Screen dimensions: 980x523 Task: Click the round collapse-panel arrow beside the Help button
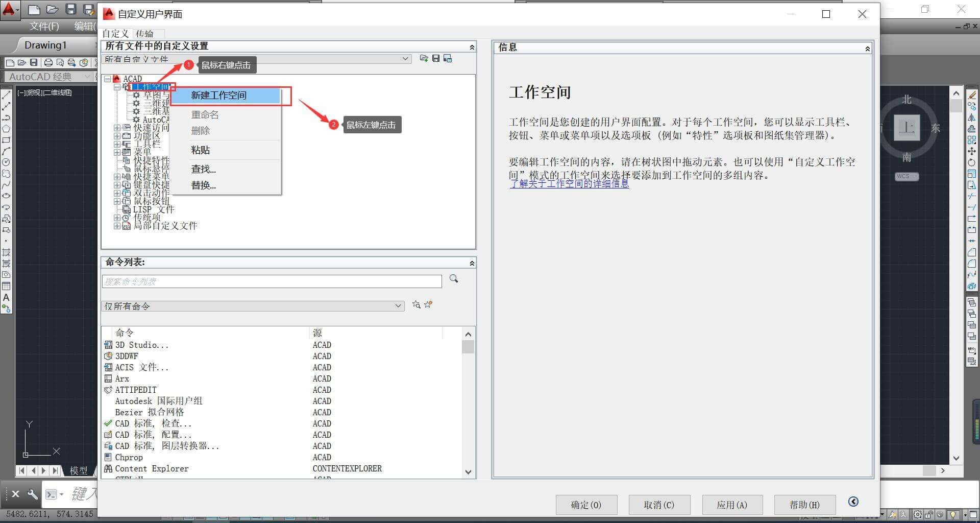pos(853,502)
